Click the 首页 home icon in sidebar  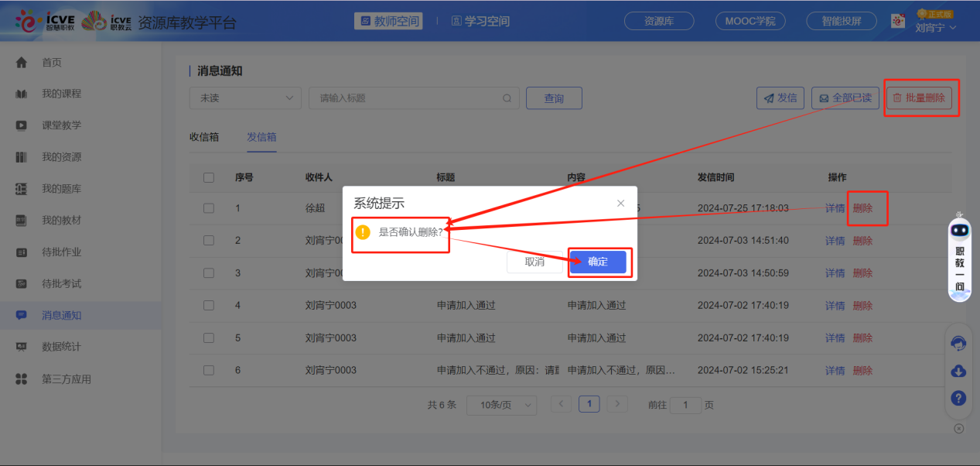[x=22, y=63]
